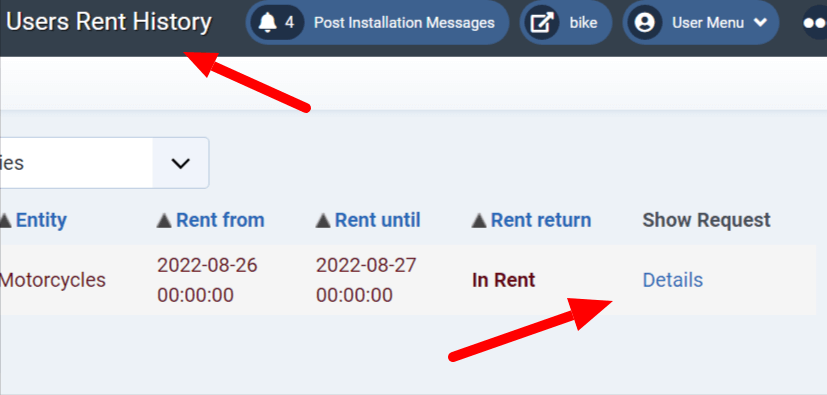The height and width of the screenshot is (395, 827).
Task: Open the filter select dropdown arrow
Action: point(180,163)
